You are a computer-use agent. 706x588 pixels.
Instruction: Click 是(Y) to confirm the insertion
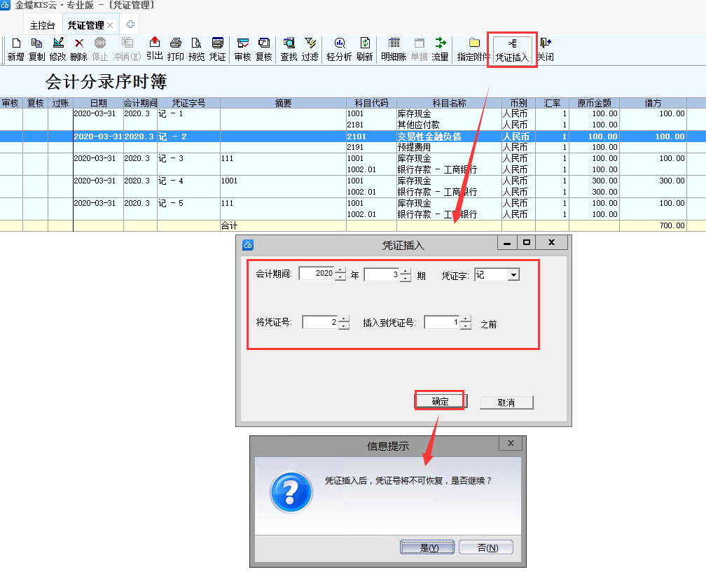427,547
